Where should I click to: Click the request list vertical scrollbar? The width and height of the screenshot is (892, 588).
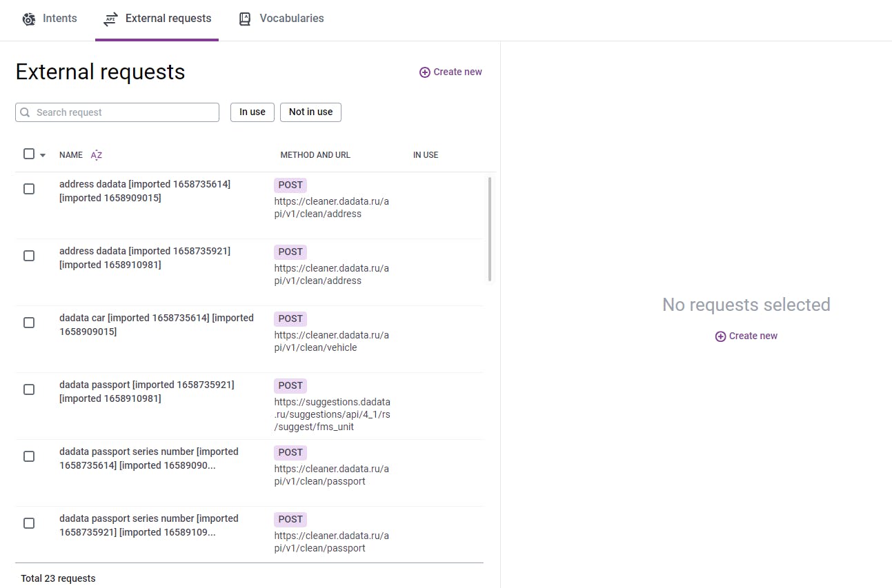pos(490,229)
